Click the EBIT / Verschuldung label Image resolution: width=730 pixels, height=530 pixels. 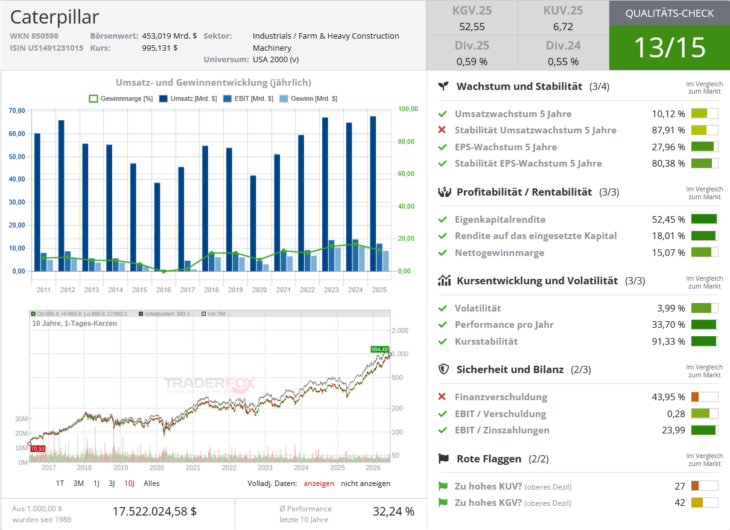pos(500,414)
